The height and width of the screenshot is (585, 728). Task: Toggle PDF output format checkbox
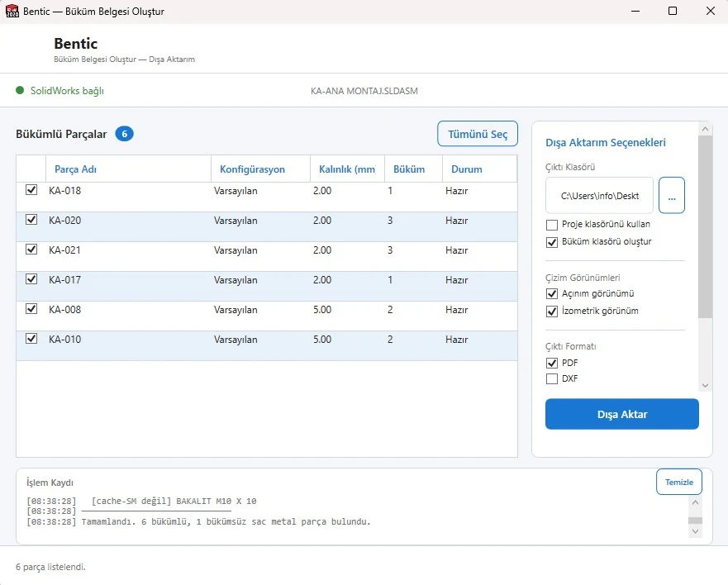coord(552,363)
